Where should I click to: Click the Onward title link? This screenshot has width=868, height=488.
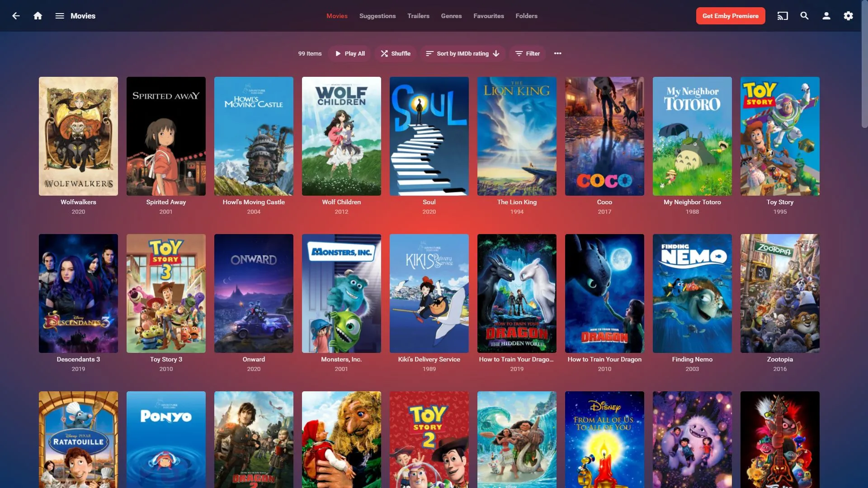[x=254, y=359]
